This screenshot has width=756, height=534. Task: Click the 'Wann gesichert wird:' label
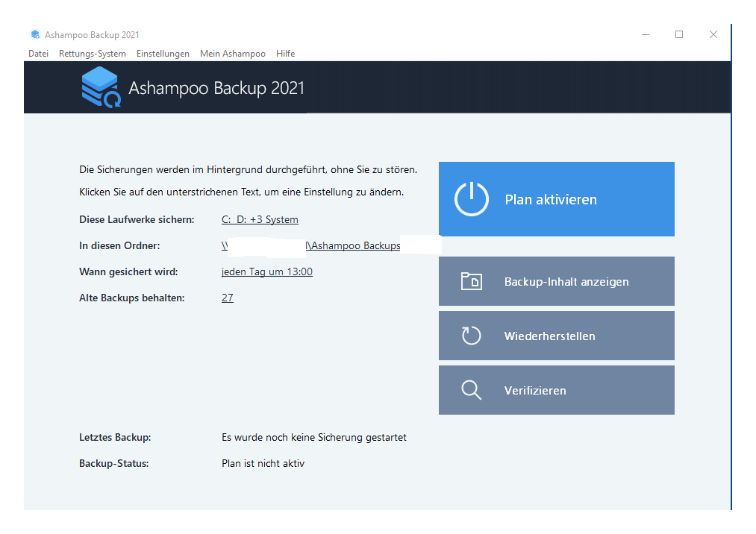click(128, 271)
